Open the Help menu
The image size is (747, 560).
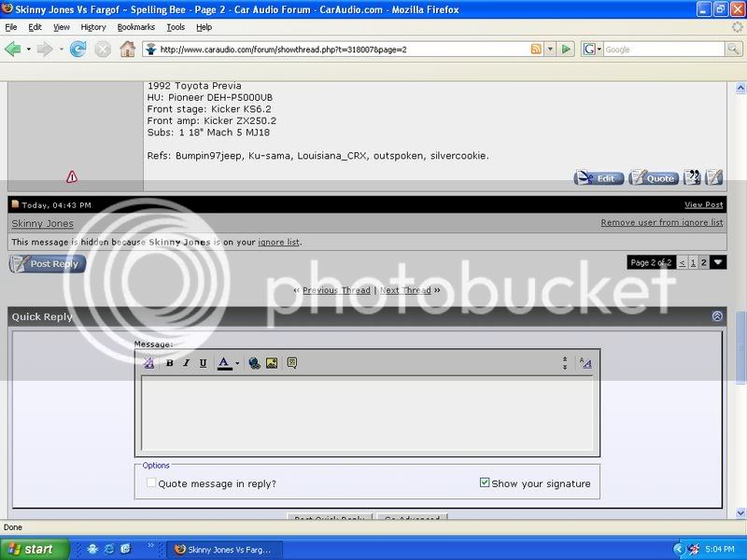pyautogui.click(x=204, y=27)
